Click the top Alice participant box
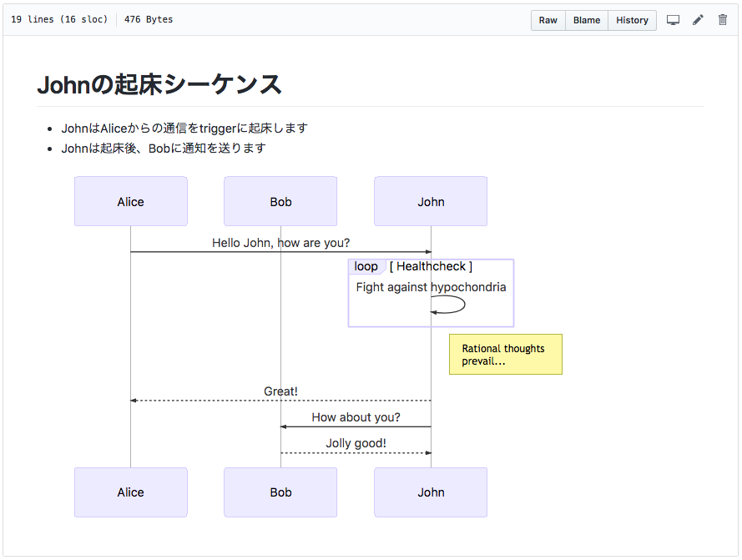 click(131, 201)
